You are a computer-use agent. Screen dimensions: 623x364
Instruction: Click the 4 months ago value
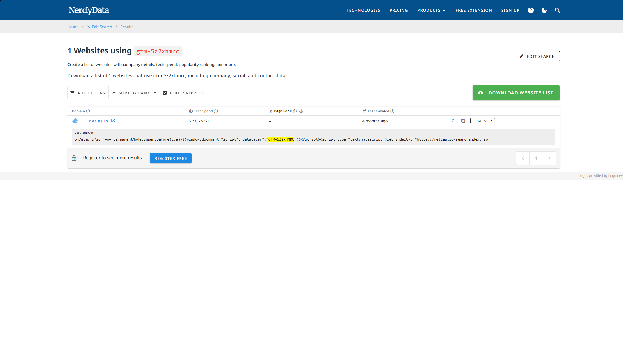(x=375, y=121)
